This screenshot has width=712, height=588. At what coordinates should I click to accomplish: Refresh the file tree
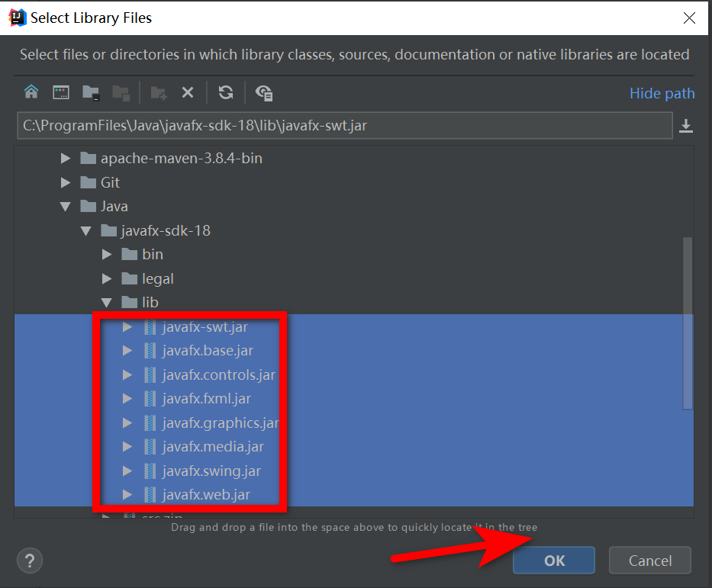tap(226, 92)
